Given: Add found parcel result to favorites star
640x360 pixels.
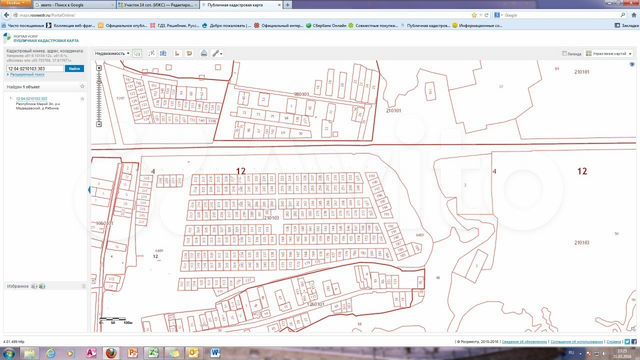Looking at the screenshot, I should 82,99.
